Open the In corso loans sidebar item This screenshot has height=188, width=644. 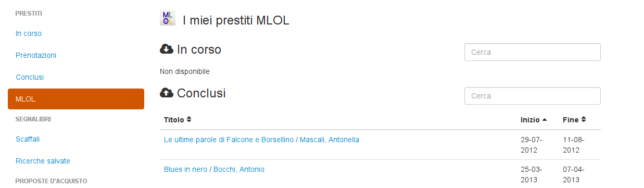pos(29,33)
